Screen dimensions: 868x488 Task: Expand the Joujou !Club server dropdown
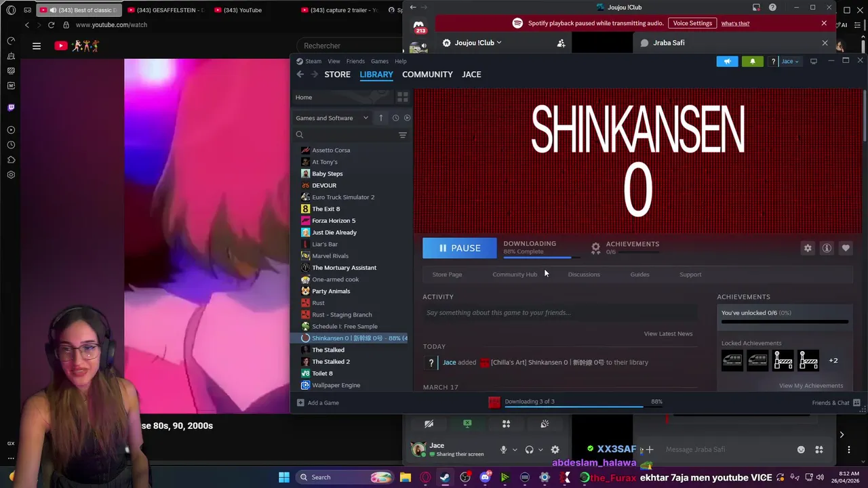tap(473, 43)
